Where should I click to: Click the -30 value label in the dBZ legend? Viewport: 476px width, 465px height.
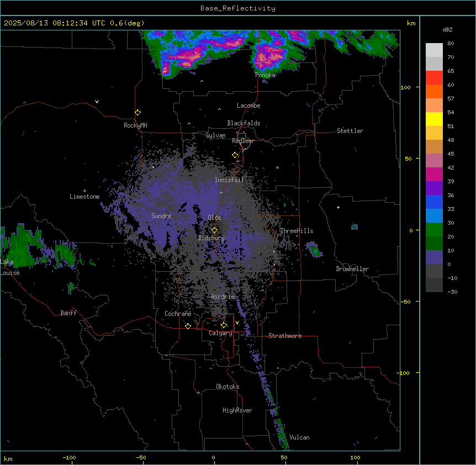click(x=452, y=292)
